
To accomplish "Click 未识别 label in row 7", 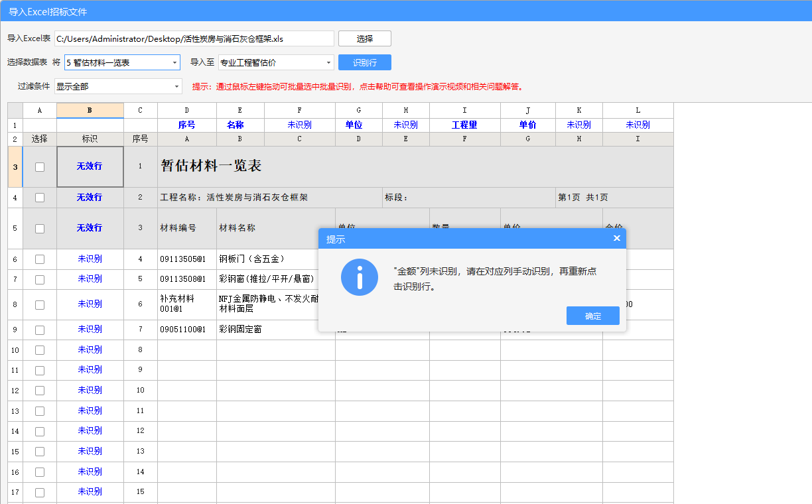I will coord(90,279).
